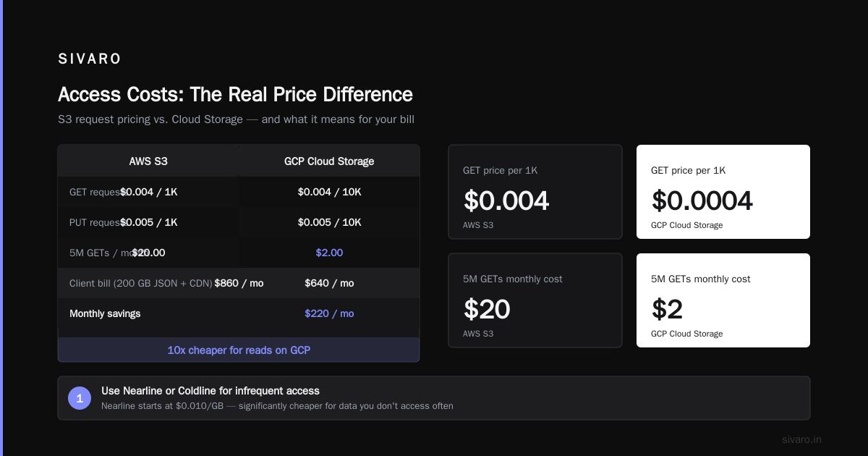Click the '10x cheaper for reads on GCP' banner
This screenshot has width=868, height=456.
click(x=239, y=350)
